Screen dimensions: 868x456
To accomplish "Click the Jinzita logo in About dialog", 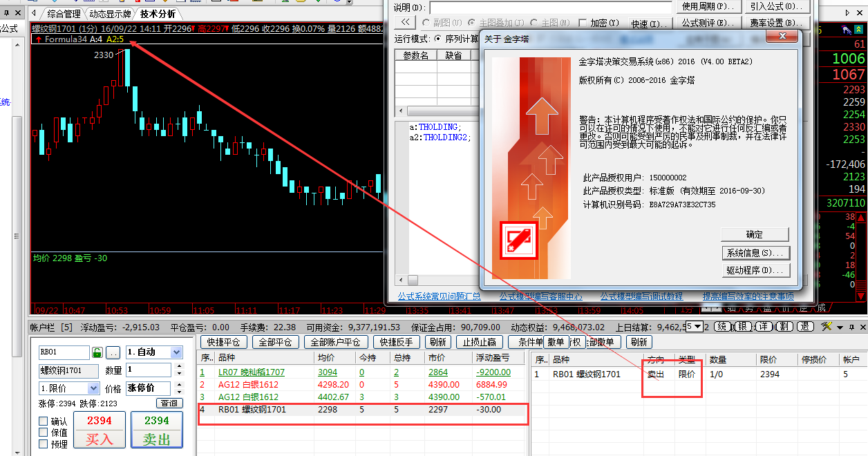I will (x=519, y=239).
